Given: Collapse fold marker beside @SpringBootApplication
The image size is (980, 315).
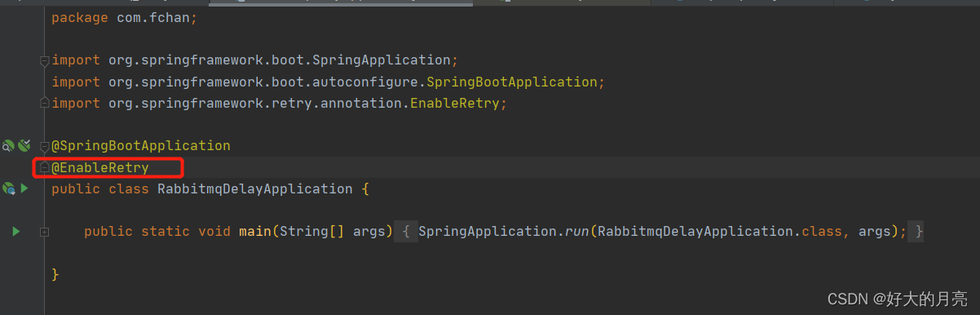Looking at the screenshot, I should [45, 146].
